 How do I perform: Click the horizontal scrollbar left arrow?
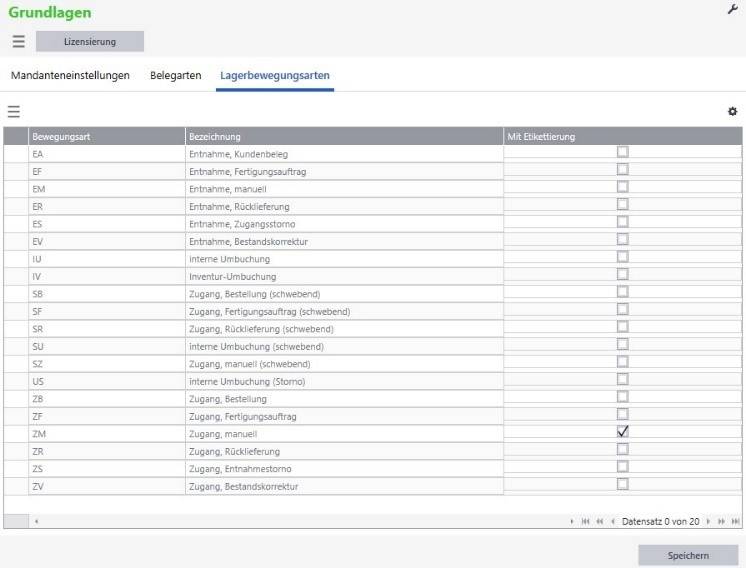pyautogui.click(x=37, y=521)
